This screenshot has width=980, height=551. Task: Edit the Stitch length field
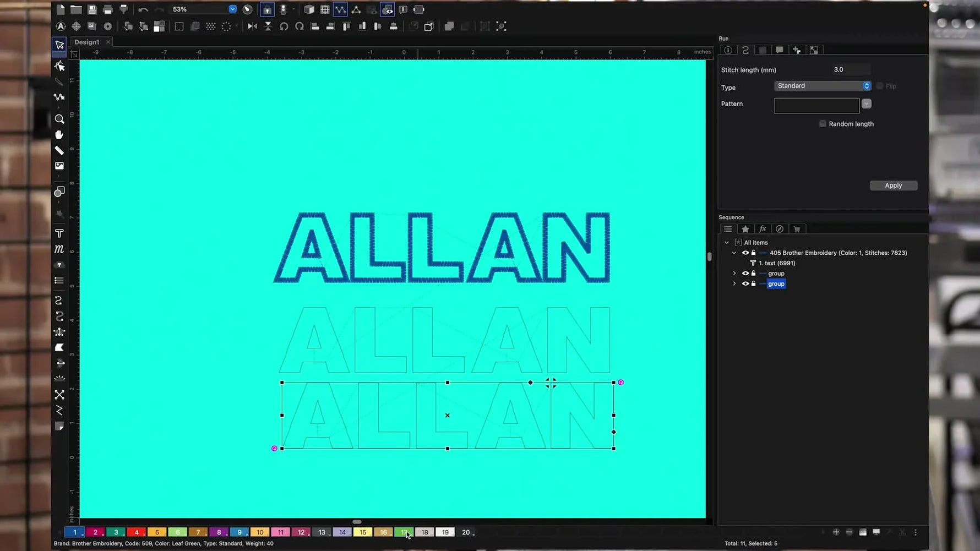pyautogui.click(x=851, y=70)
